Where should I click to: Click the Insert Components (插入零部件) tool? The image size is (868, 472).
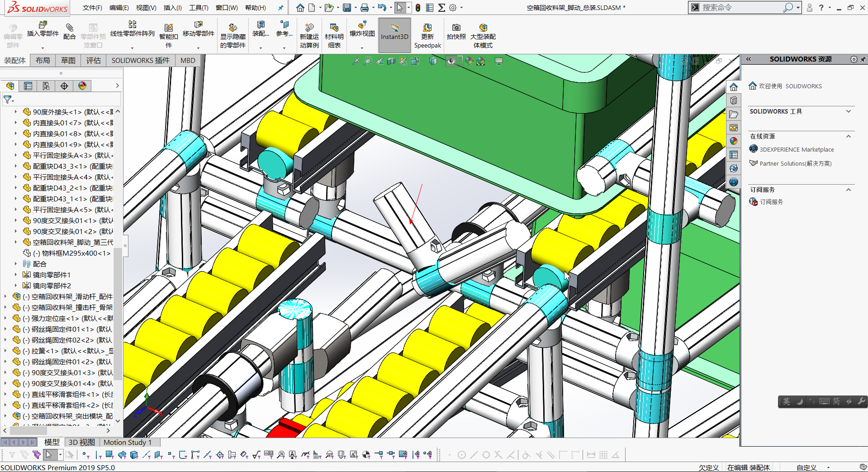point(43,29)
